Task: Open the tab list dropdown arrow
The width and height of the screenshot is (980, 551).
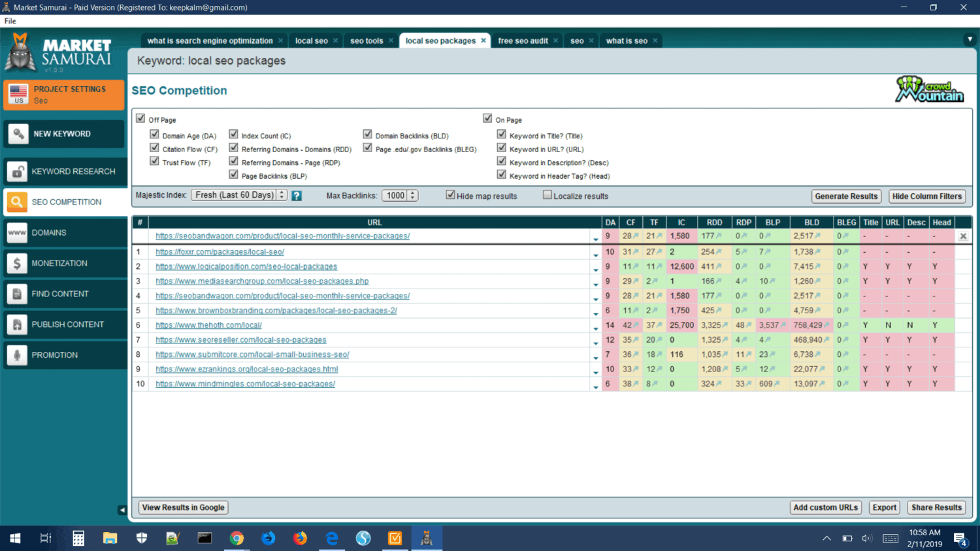Action: (x=970, y=40)
